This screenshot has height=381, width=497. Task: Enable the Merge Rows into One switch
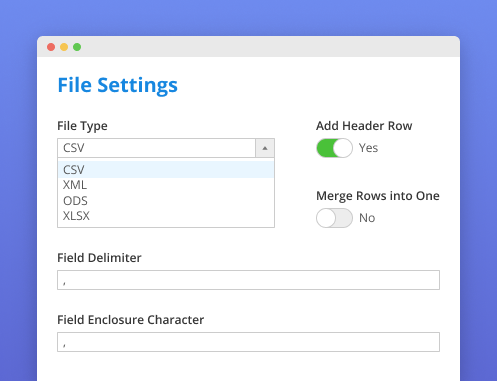point(334,218)
